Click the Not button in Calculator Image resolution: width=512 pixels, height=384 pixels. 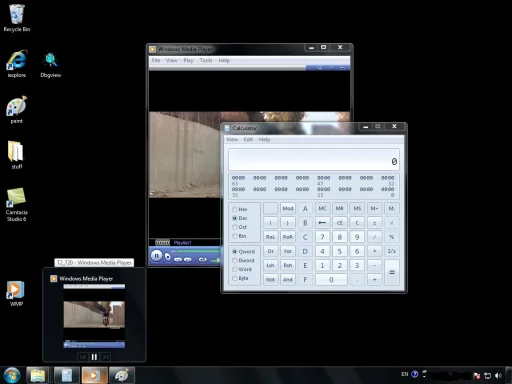(x=270, y=280)
